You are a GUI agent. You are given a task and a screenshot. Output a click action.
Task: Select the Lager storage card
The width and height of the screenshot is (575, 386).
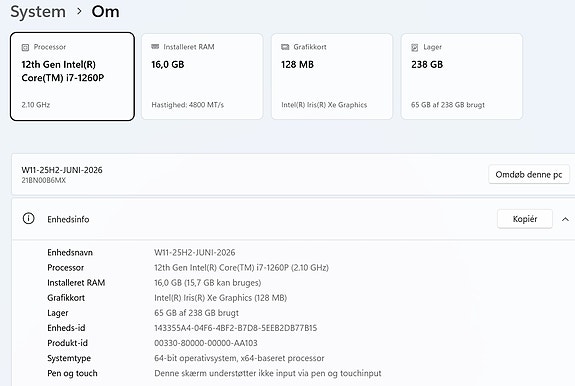[462, 76]
